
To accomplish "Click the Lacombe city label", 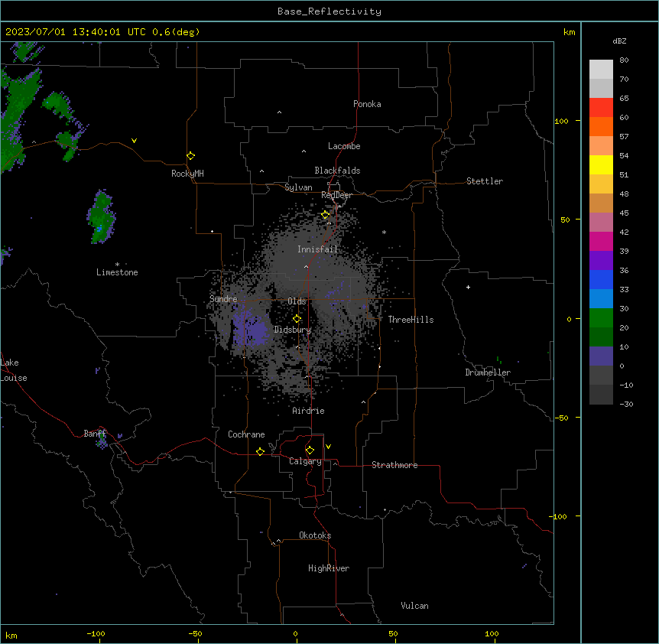I will click(344, 146).
